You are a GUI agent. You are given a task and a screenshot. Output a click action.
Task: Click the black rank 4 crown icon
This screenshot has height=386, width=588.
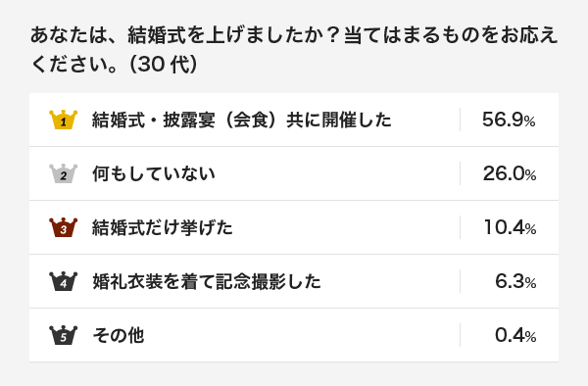(64, 281)
